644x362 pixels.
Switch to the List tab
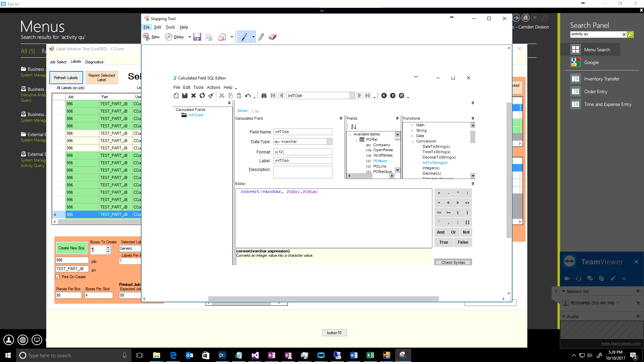[x=256, y=111]
